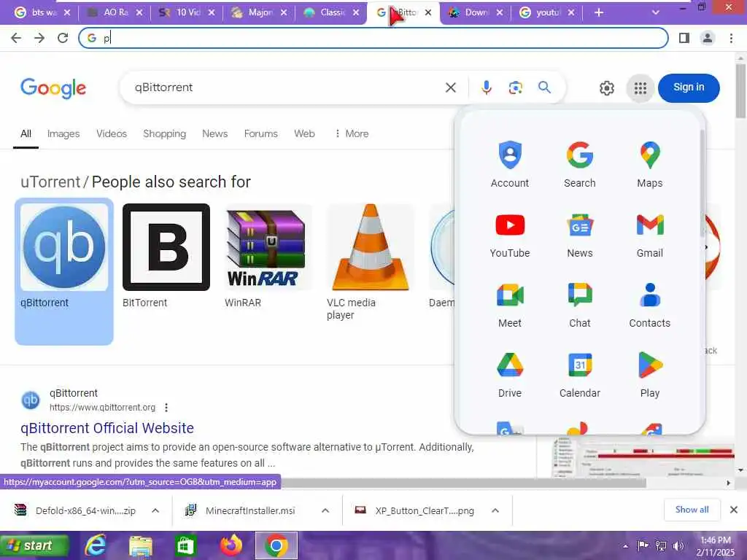
Task: Open Gmail from the apps grid
Action: click(x=650, y=235)
